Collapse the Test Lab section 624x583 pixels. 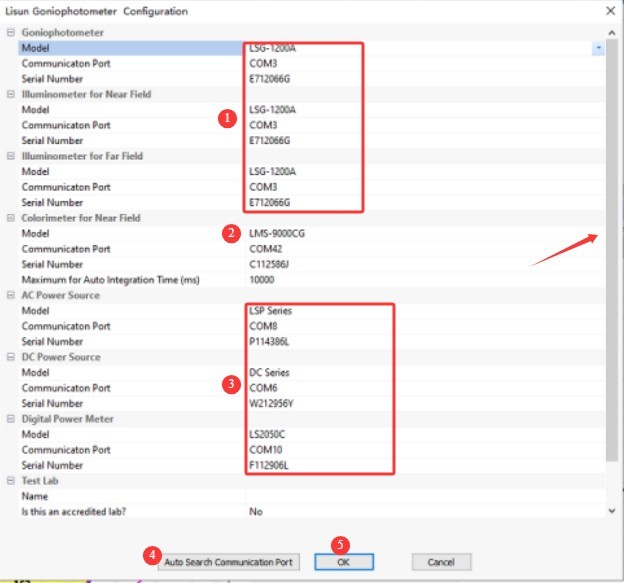(11, 481)
